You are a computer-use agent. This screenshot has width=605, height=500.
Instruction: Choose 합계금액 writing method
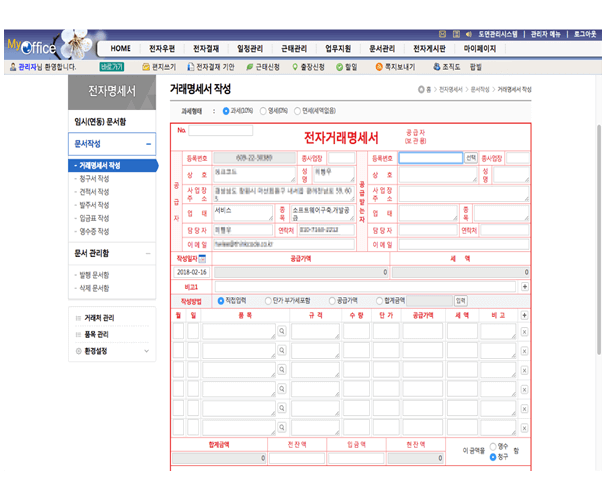click(380, 301)
